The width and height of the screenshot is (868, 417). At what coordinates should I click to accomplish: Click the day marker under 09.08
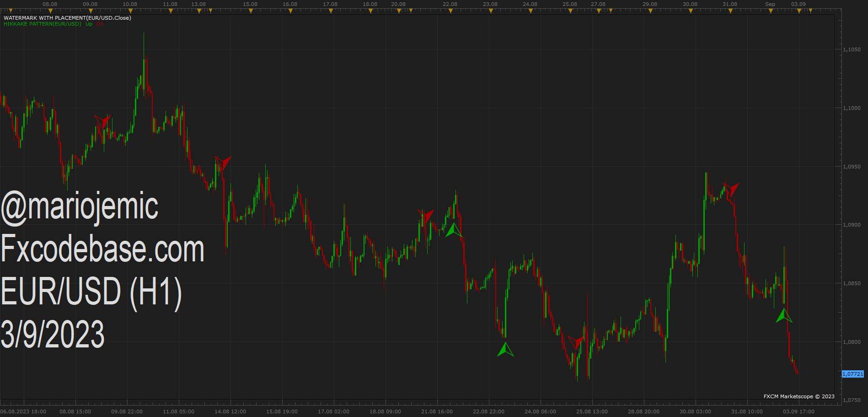pos(91,11)
